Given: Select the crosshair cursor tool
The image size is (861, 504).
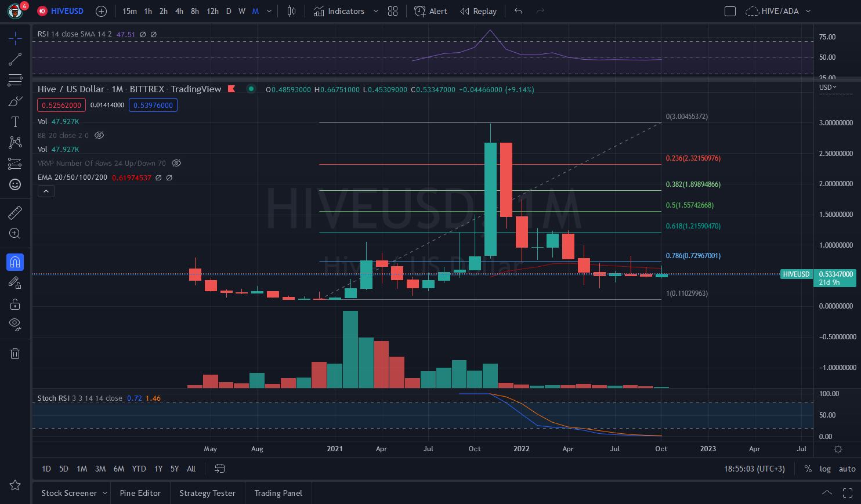Looking at the screenshot, I should (x=15, y=38).
